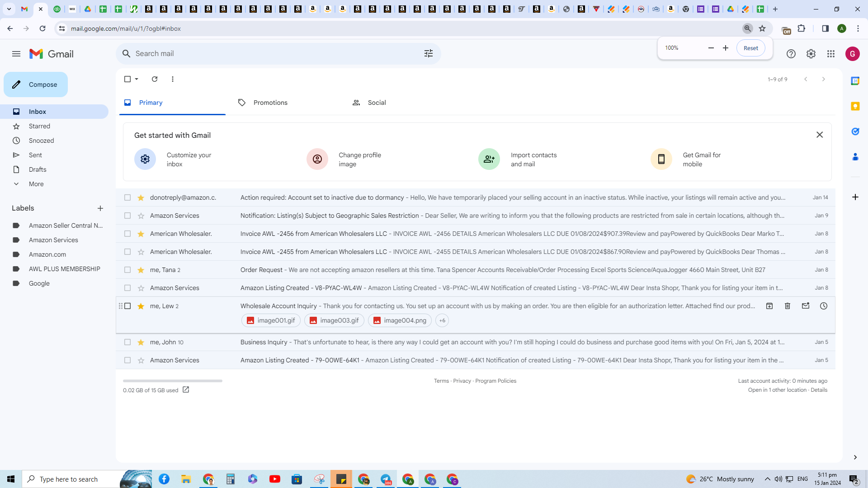The width and height of the screenshot is (868, 488).
Task: Select the Geographic Sales Restriction email checkbox
Action: coord(127,216)
